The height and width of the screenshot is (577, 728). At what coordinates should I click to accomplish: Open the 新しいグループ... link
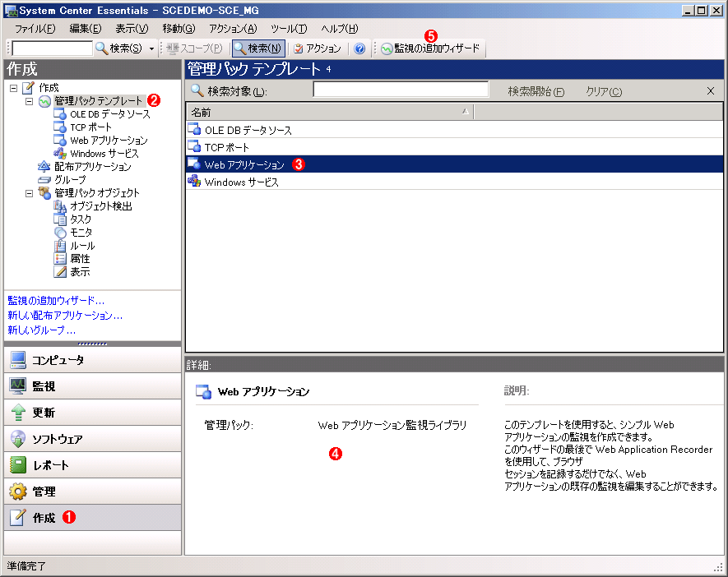tap(41, 330)
